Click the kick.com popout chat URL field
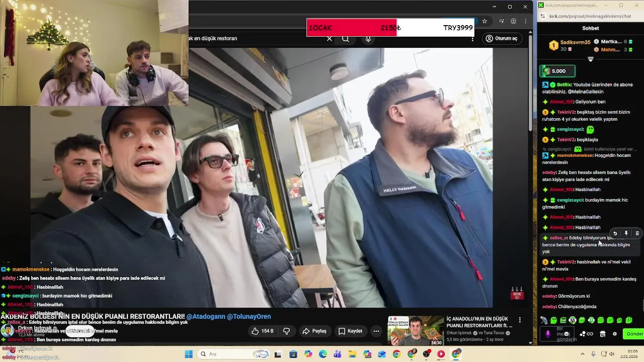The image size is (644, 362). click(590, 16)
